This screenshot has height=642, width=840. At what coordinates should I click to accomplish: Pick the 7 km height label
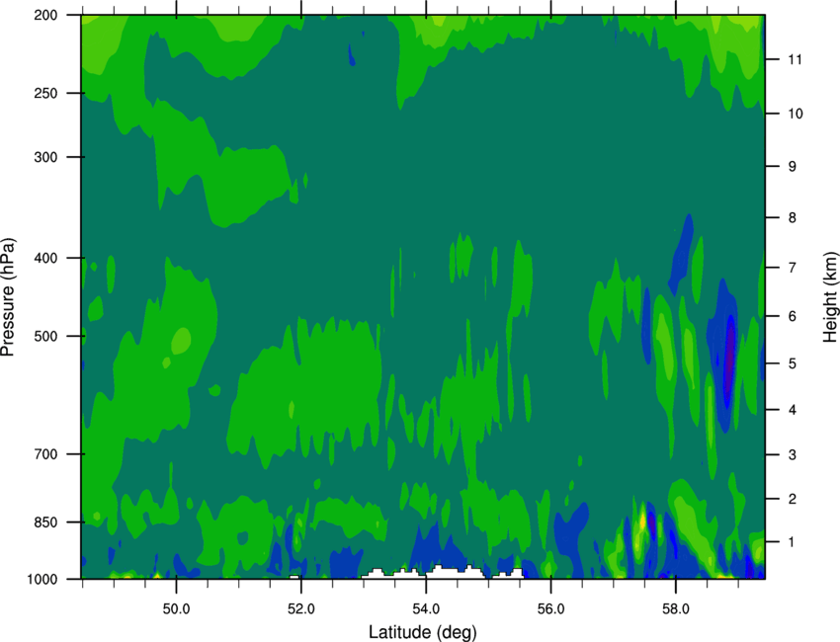792,268
